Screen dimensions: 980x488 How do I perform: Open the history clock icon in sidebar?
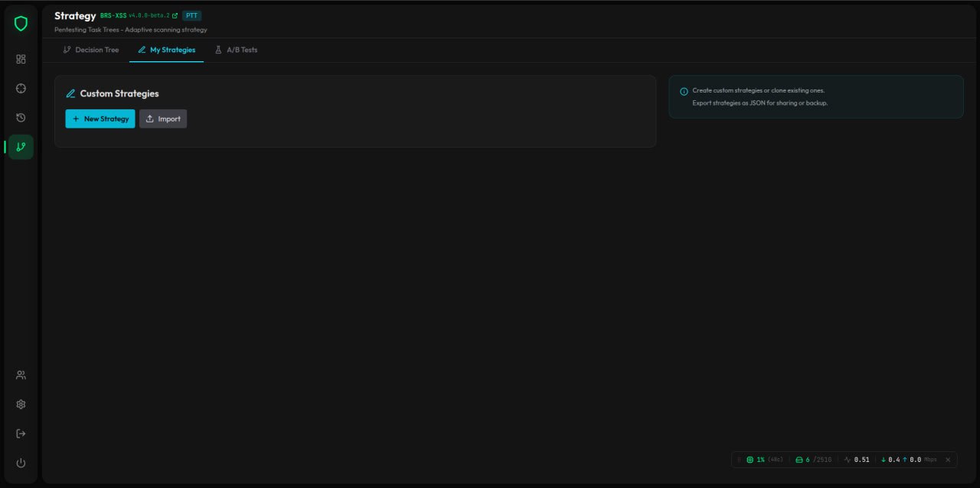pyautogui.click(x=21, y=117)
